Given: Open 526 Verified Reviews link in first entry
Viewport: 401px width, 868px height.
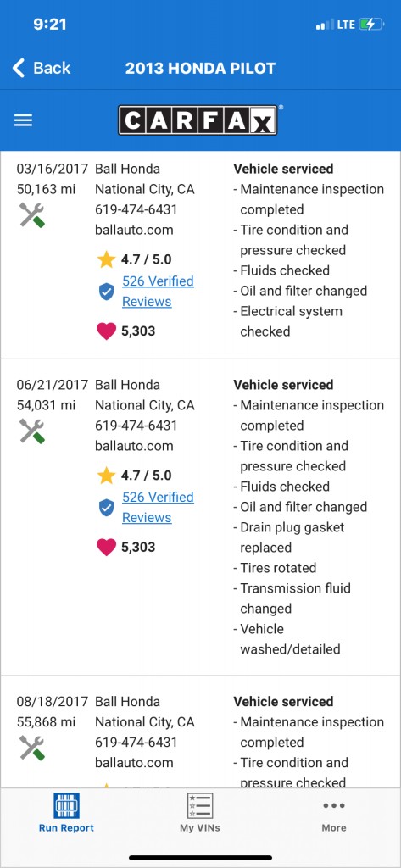Looking at the screenshot, I should (x=158, y=292).
